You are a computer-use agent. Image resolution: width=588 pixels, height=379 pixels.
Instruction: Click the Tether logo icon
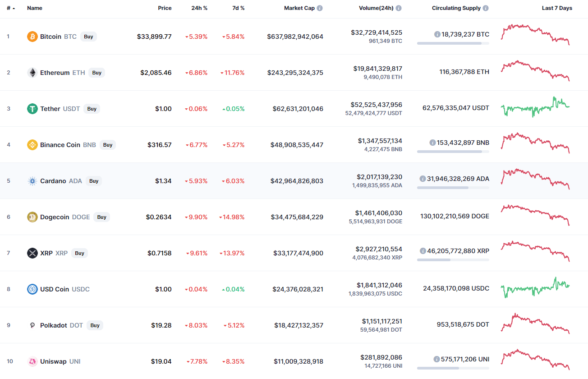click(x=32, y=109)
